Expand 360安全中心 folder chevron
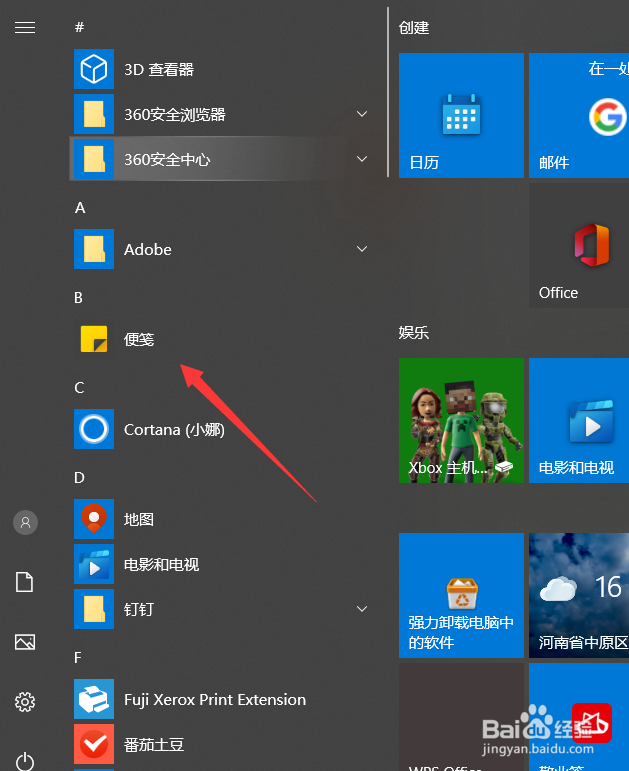 click(x=362, y=159)
